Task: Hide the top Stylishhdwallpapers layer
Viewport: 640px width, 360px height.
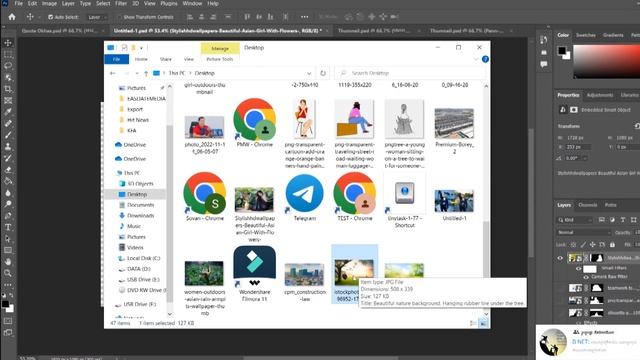Action: click(x=560, y=258)
